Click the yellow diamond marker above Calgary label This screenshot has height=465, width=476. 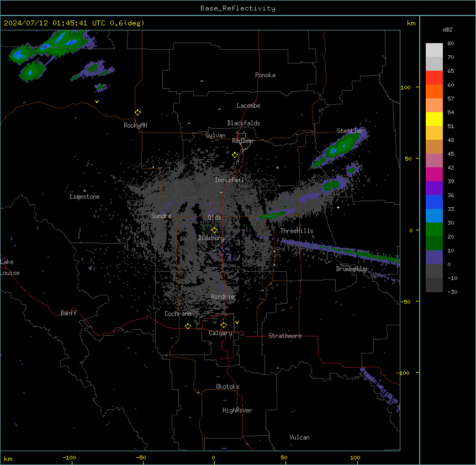224,325
